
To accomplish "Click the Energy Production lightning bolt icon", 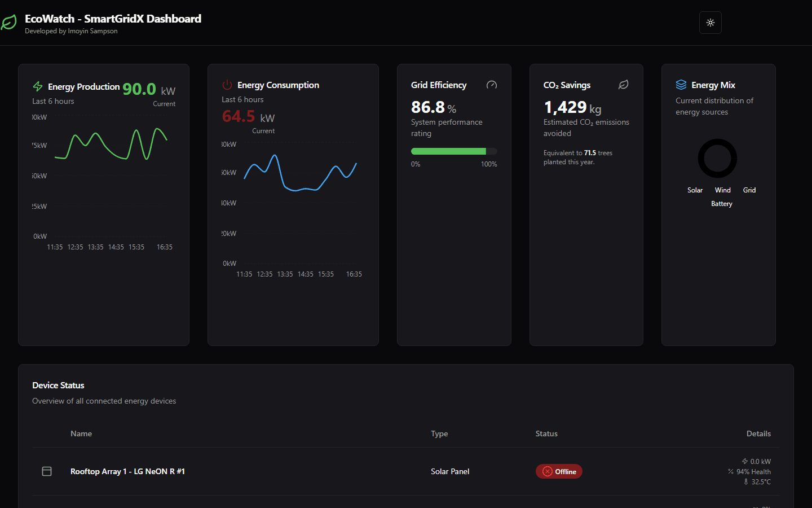I will (x=38, y=86).
